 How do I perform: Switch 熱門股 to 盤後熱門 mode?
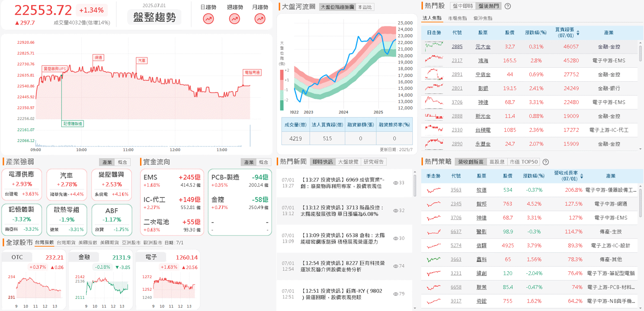pyautogui.click(x=487, y=6)
